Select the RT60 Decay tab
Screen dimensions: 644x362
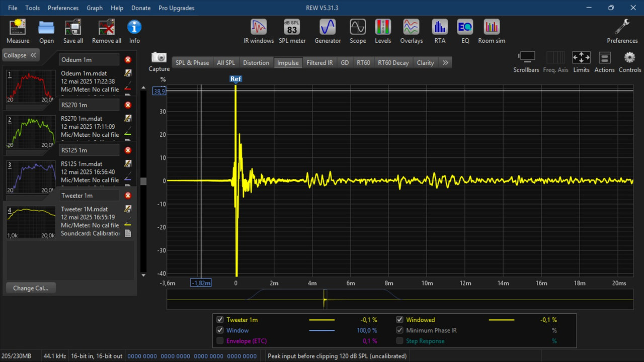click(393, 63)
